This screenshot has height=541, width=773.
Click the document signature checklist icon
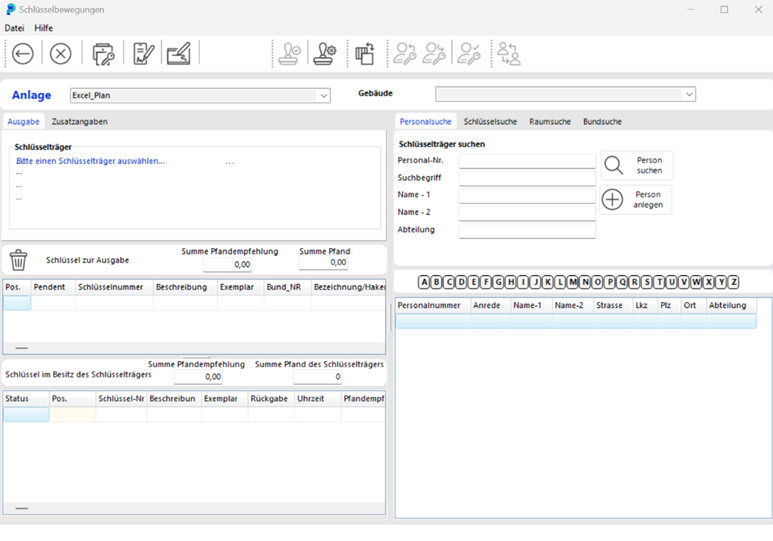click(x=143, y=54)
